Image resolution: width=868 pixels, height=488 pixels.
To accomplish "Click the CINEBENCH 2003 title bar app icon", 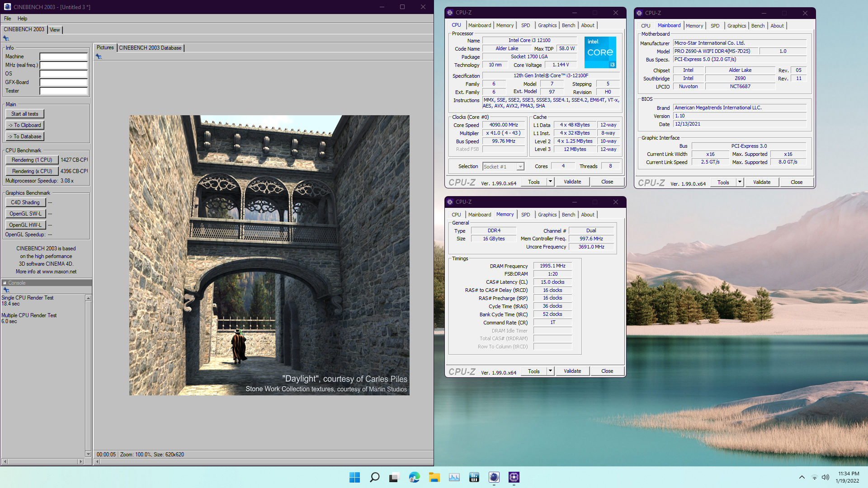I will click(7, 7).
